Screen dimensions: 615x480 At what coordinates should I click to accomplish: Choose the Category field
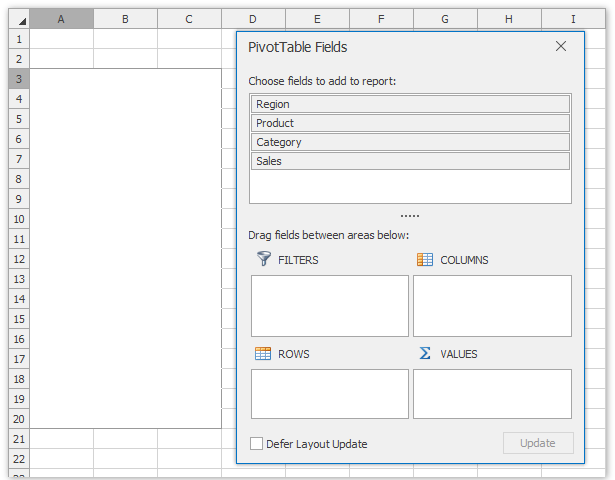click(x=410, y=142)
